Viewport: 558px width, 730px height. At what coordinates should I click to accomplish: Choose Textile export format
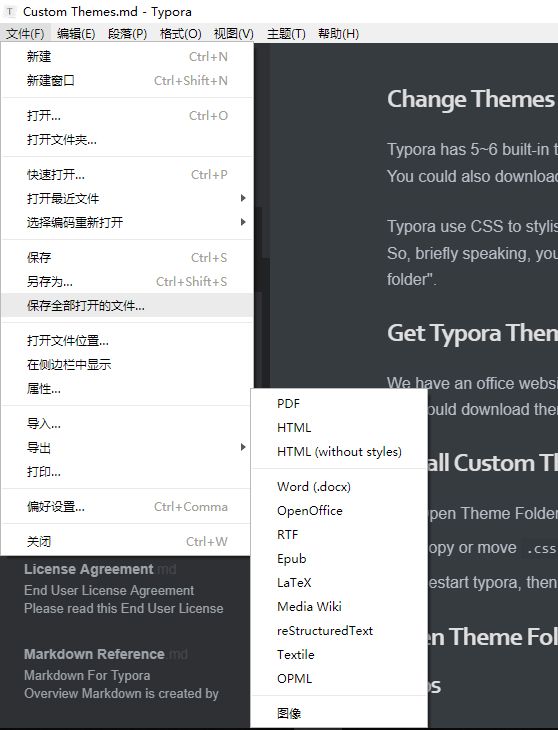tap(339, 655)
